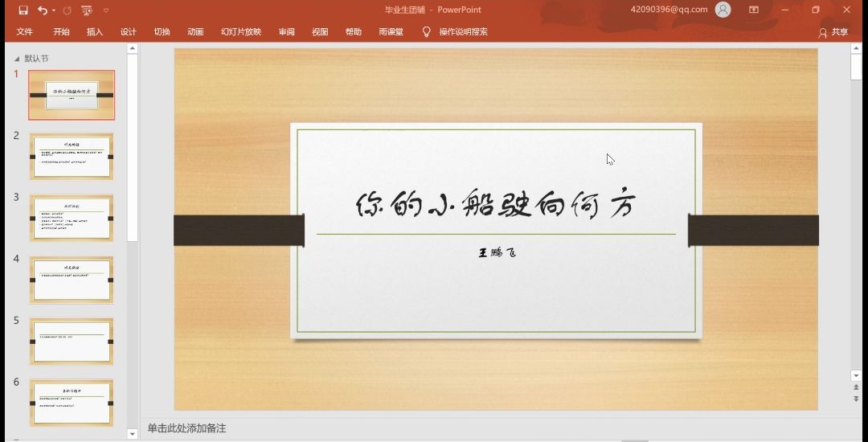868x442 pixels.
Task: Select slide 3 thumbnail
Action: pyautogui.click(x=72, y=218)
